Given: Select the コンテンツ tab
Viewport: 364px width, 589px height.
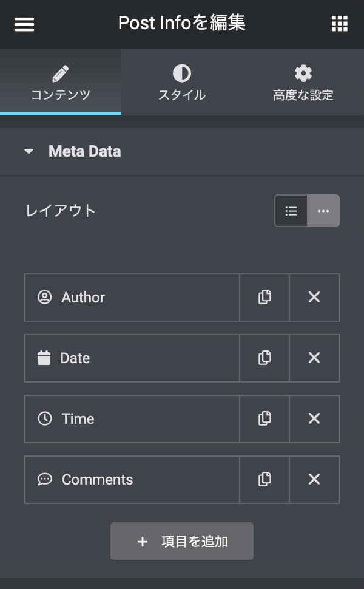Looking at the screenshot, I should (61, 83).
